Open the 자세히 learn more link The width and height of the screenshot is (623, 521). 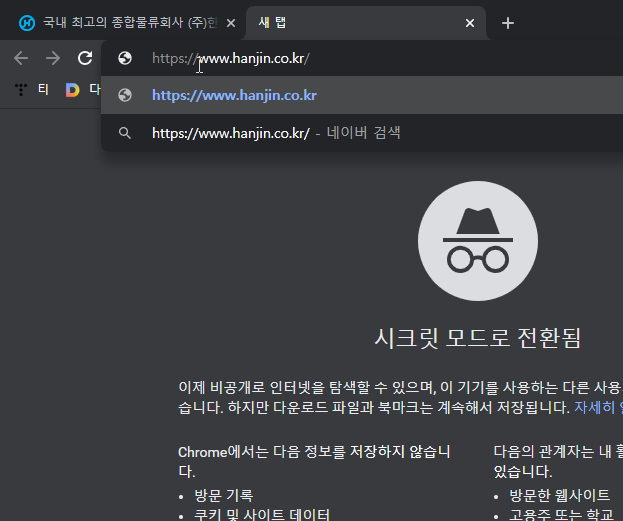click(598, 407)
